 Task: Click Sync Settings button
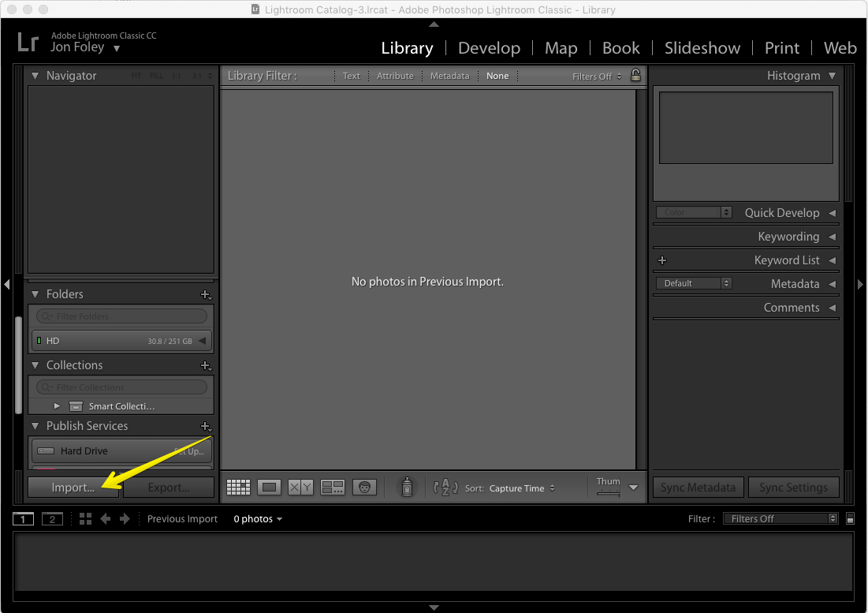pos(793,488)
